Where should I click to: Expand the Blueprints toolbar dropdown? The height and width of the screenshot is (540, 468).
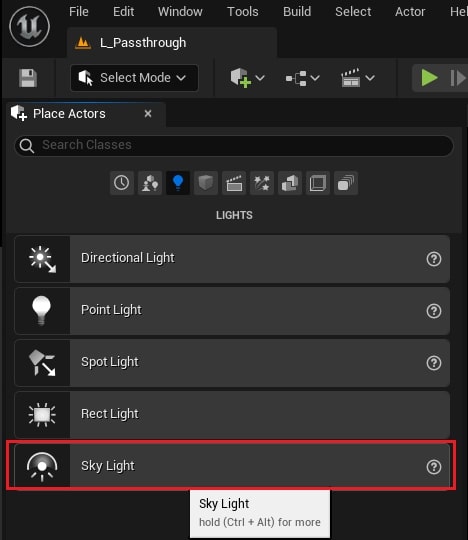(x=303, y=78)
